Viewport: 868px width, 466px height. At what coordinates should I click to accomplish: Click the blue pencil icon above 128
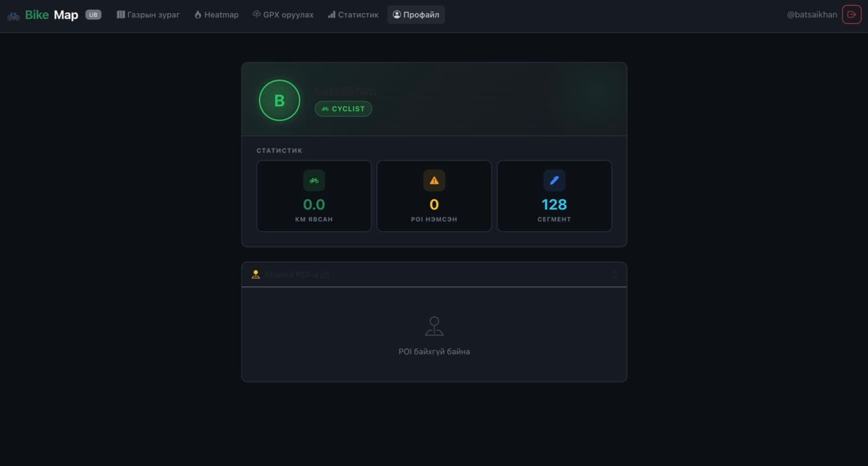[554, 180]
